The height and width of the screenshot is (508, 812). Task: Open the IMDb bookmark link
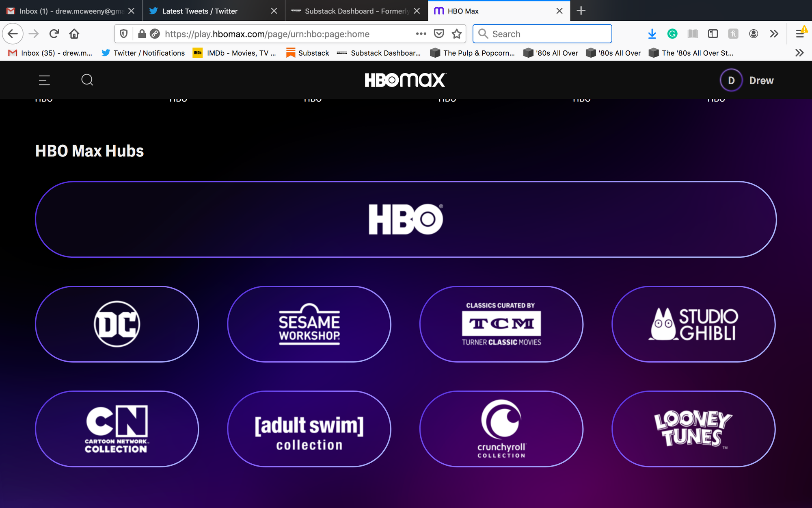[235, 53]
